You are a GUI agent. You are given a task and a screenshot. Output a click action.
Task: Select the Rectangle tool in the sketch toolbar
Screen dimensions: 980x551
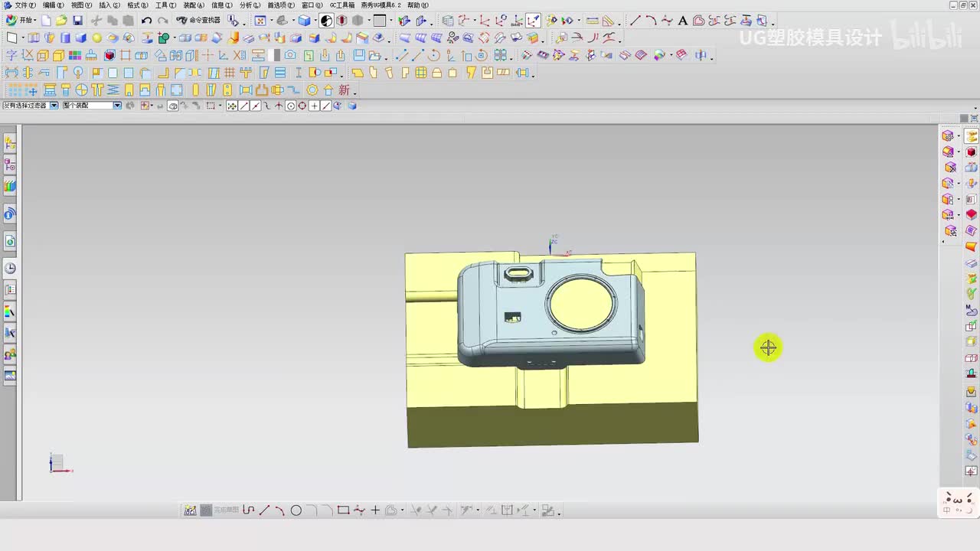tap(343, 510)
